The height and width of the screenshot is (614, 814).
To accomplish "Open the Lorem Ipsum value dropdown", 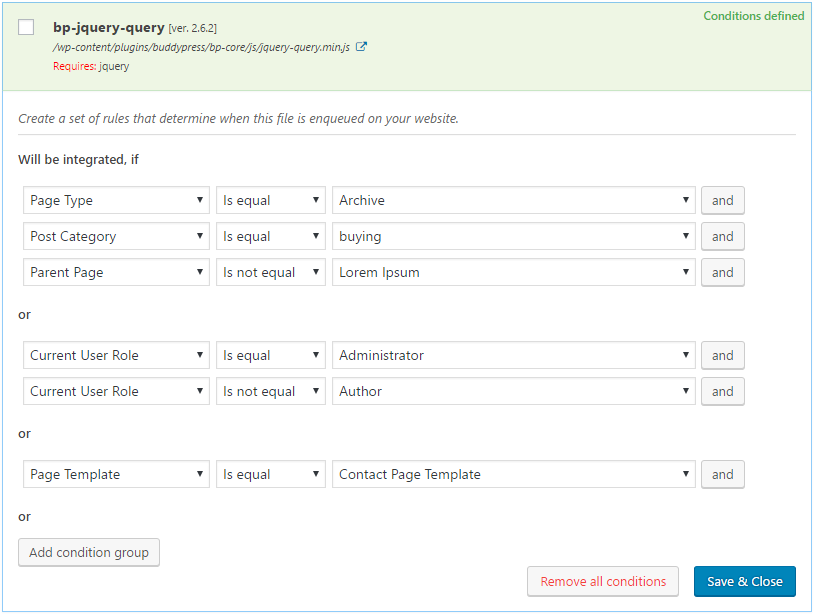I will pyautogui.click(x=513, y=272).
